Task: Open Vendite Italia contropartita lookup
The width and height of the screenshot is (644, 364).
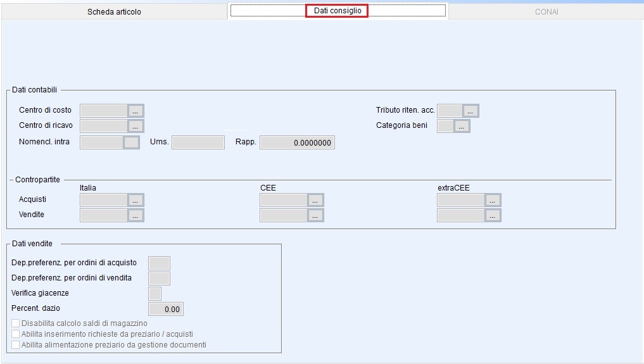Action: click(x=136, y=215)
